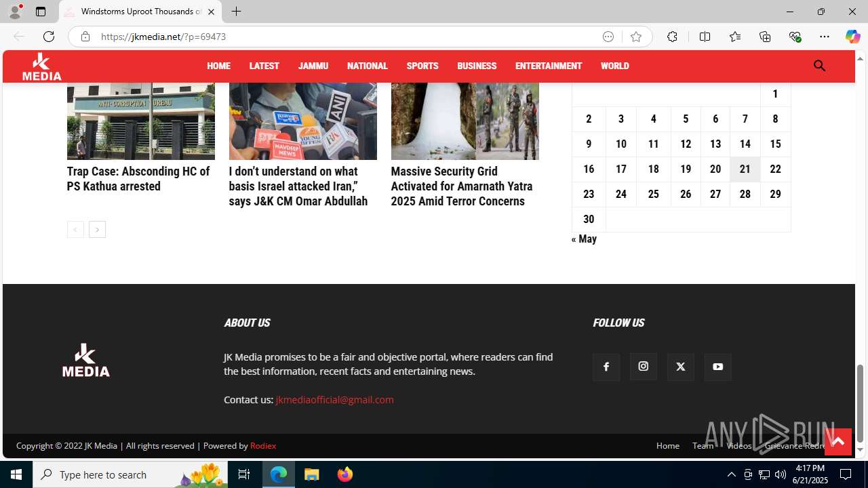
Task: Launch Firefox from the taskbar
Action: pyautogui.click(x=345, y=474)
